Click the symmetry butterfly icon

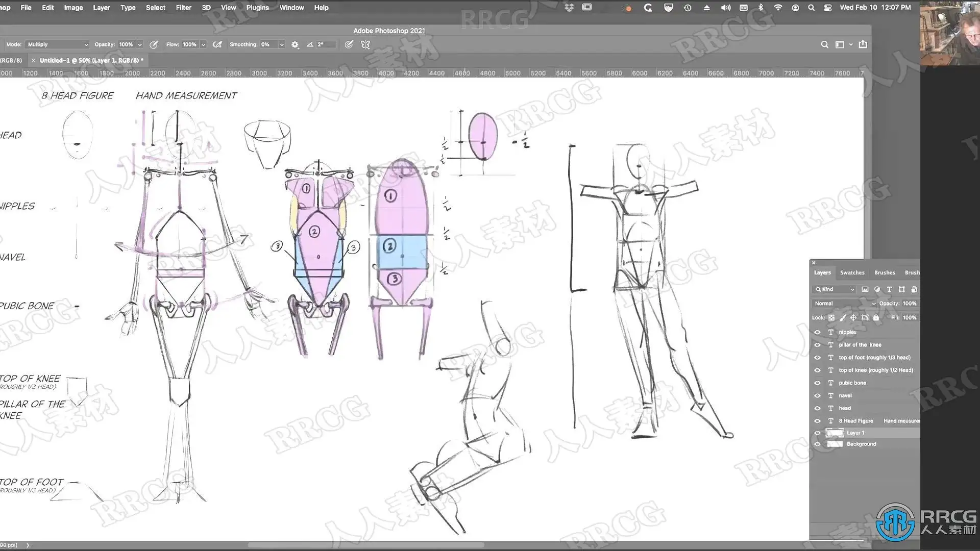click(365, 44)
